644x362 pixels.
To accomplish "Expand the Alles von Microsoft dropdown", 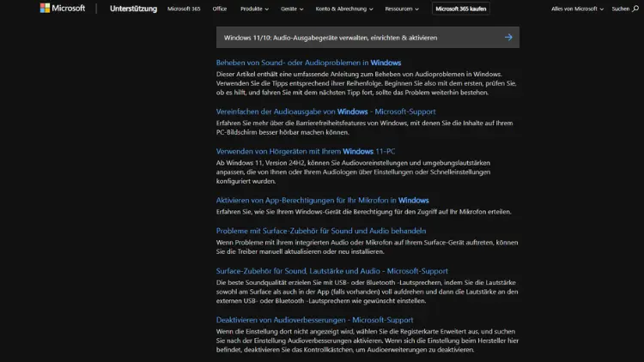I will [577, 9].
